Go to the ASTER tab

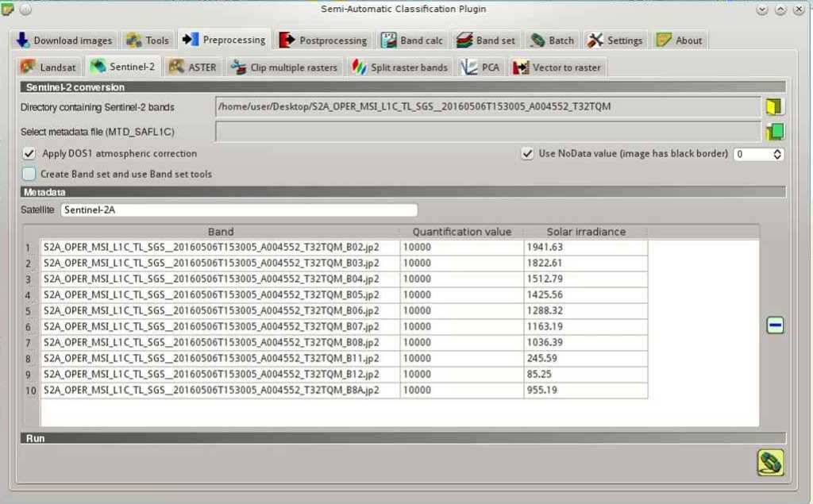(192, 67)
